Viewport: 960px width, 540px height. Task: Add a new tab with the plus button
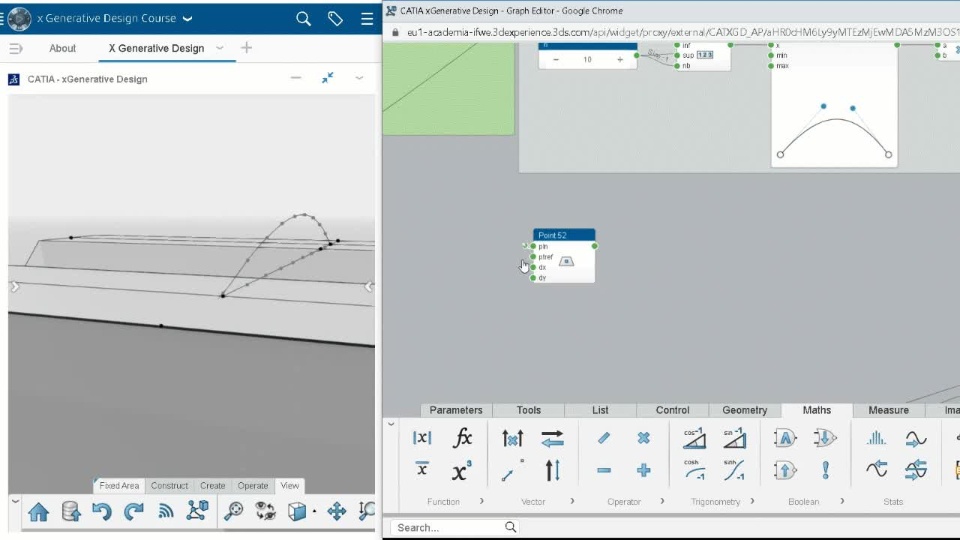pos(246,48)
